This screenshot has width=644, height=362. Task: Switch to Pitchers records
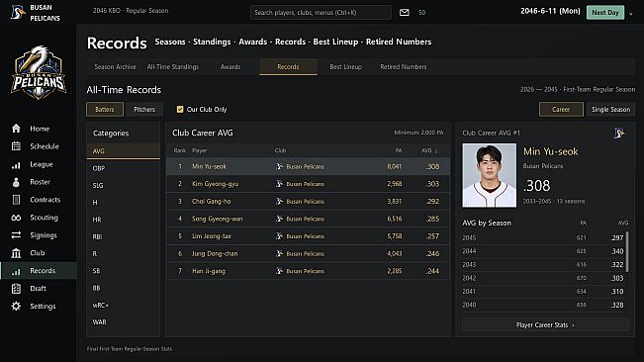click(x=144, y=109)
